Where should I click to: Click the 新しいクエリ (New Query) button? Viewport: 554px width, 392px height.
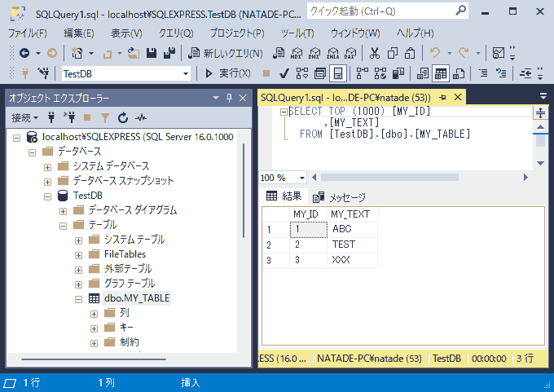coord(226,53)
